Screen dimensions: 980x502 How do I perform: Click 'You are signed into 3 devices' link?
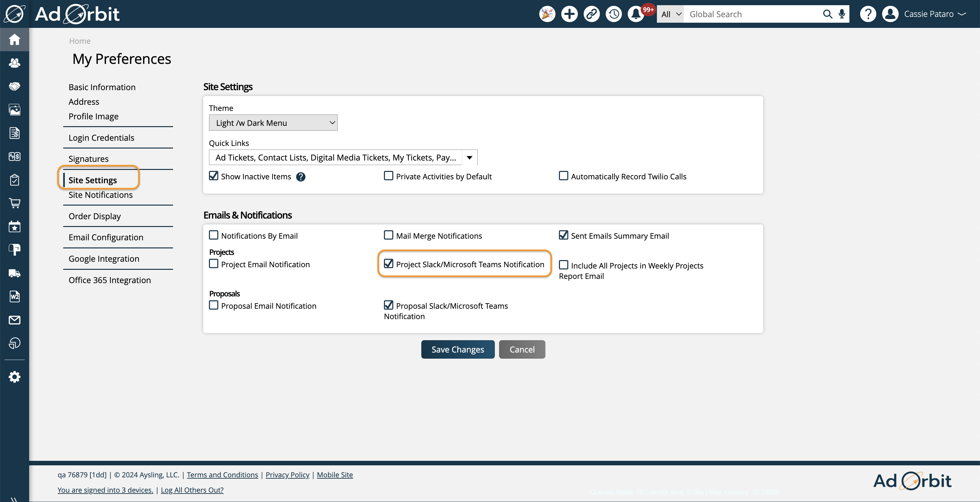105,490
